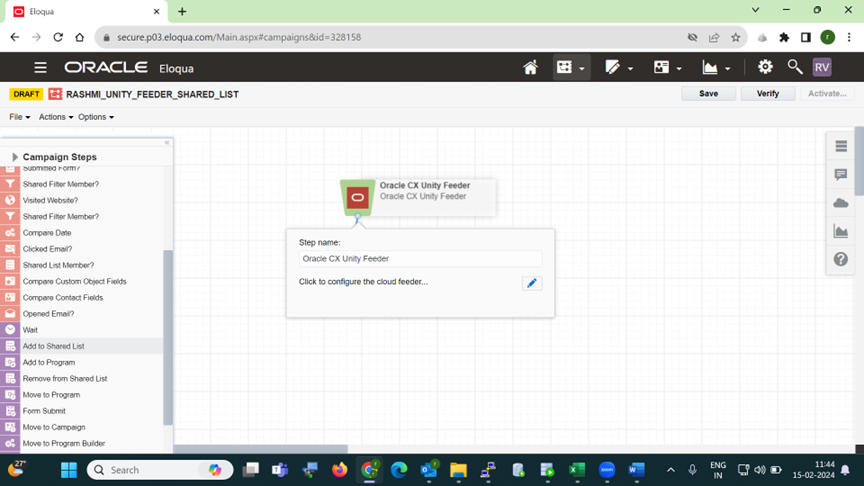Open File Explorer from the taskbar
The height and width of the screenshot is (486, 864).
coord(458,470)
